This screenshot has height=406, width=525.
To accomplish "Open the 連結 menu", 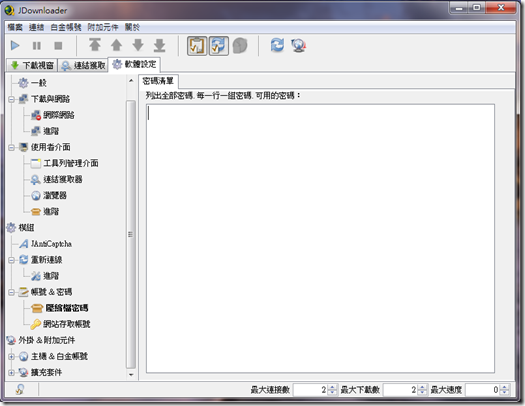I will (36, 27).
